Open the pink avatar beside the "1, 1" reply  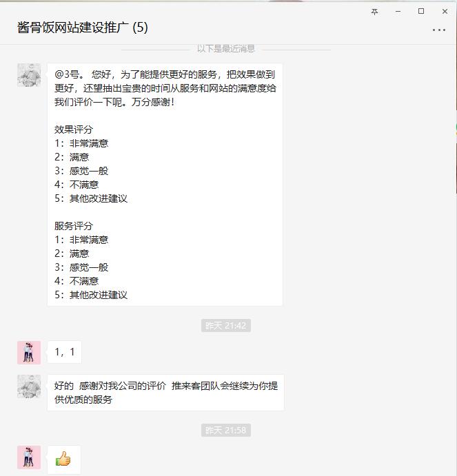29,353
